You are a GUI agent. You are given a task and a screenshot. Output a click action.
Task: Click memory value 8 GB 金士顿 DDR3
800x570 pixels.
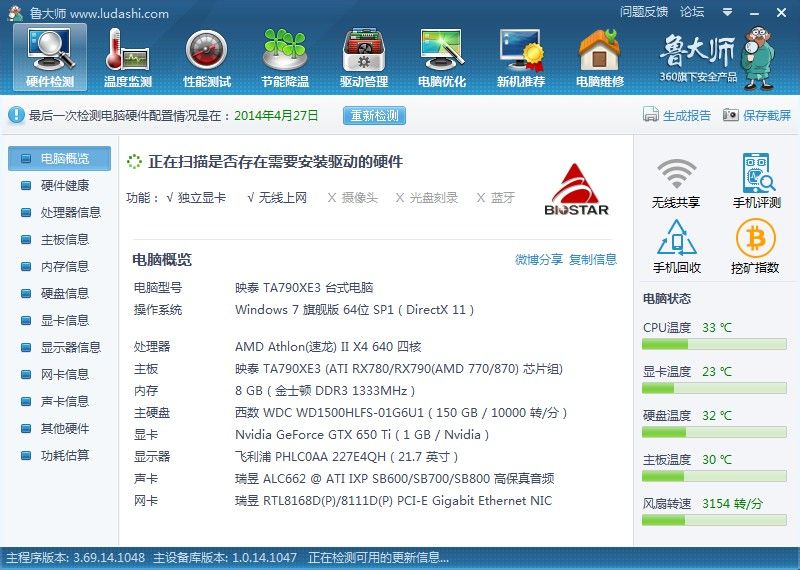point(325,391)
